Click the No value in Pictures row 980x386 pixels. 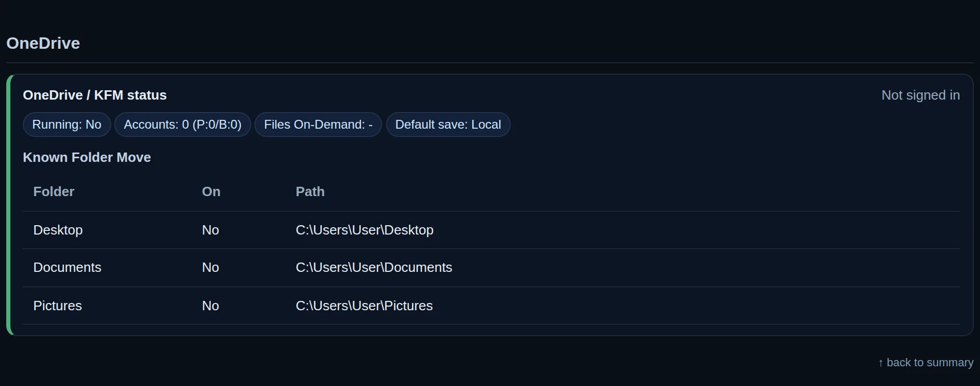[210, 306]
